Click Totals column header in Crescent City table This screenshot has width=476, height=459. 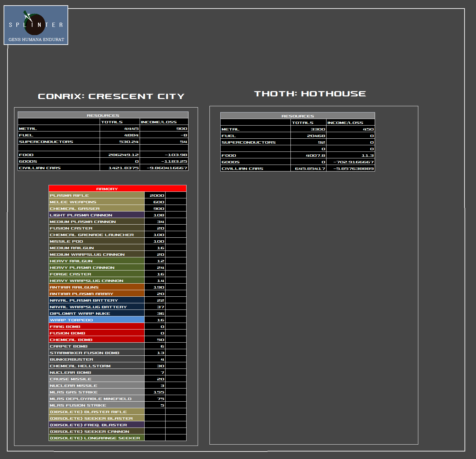(x=120, y=122)
